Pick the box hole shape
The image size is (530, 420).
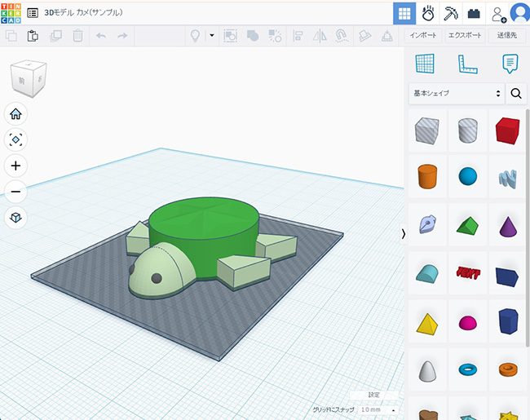pyautogui.click(x=427, y=130)
